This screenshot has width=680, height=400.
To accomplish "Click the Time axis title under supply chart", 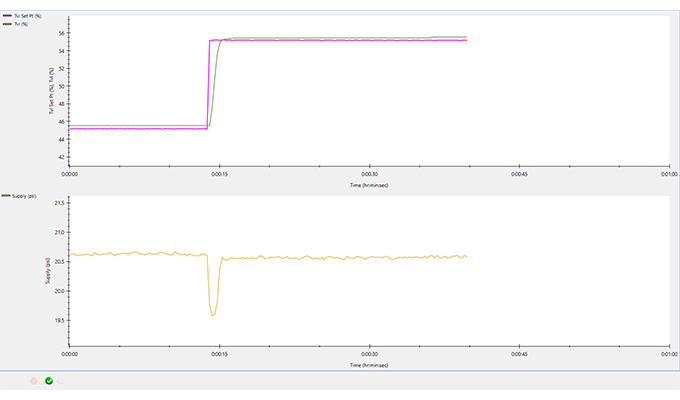I will click(369, 366).
